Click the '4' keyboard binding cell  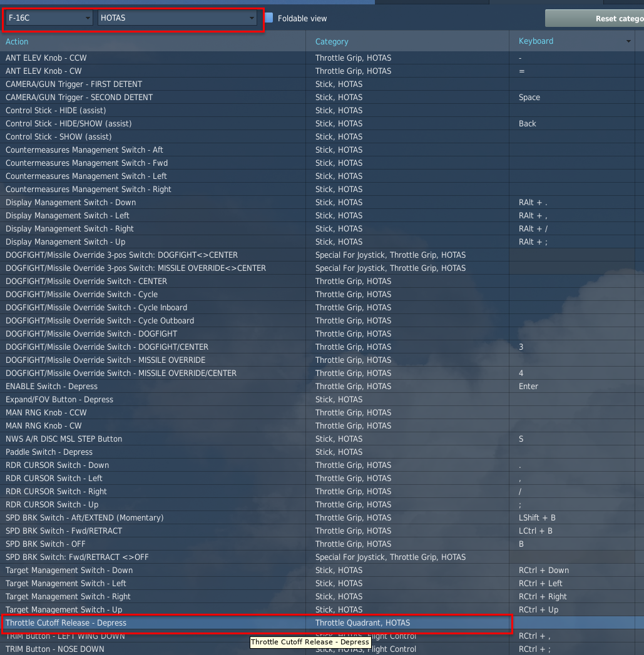point(571,373)
